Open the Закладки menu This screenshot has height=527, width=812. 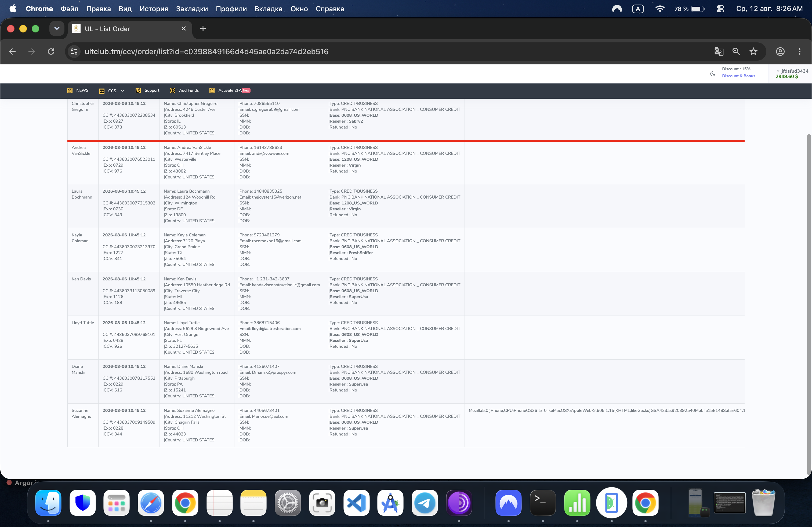point(192,9)
